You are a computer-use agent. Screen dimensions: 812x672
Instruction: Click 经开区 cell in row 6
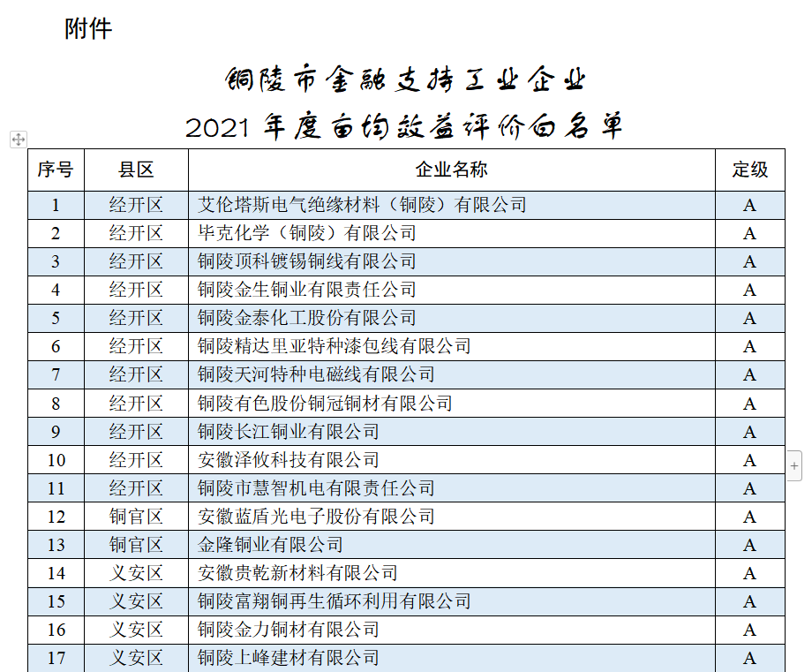[x=136, y=346]
